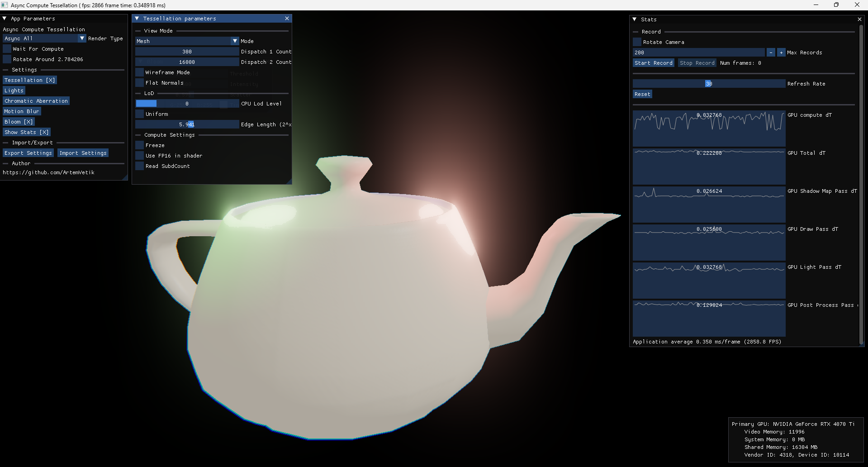868x467 pixels.
Task: Open the Mode dropdown arrow
Action: (235, 41)
